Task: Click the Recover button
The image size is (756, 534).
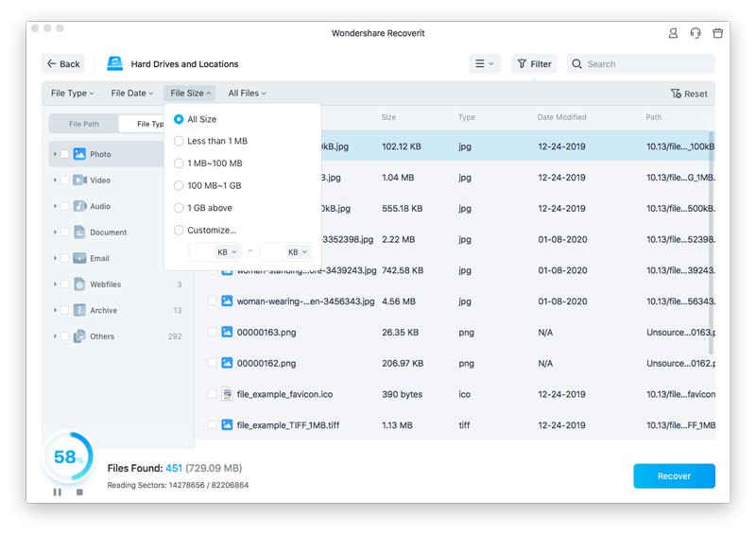Action: click(x=674, y=476)
